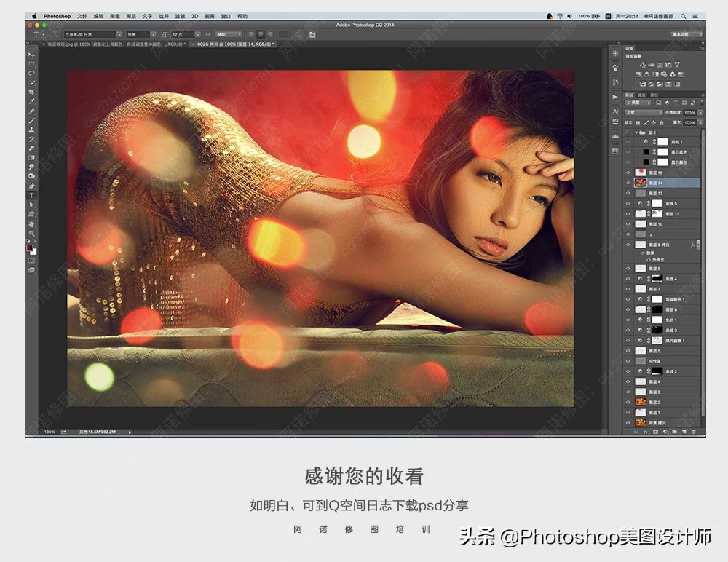Add a Photo Filter adjustment
Image resolution: width=728 pixels, height=562 pixels.
[665, 74]
